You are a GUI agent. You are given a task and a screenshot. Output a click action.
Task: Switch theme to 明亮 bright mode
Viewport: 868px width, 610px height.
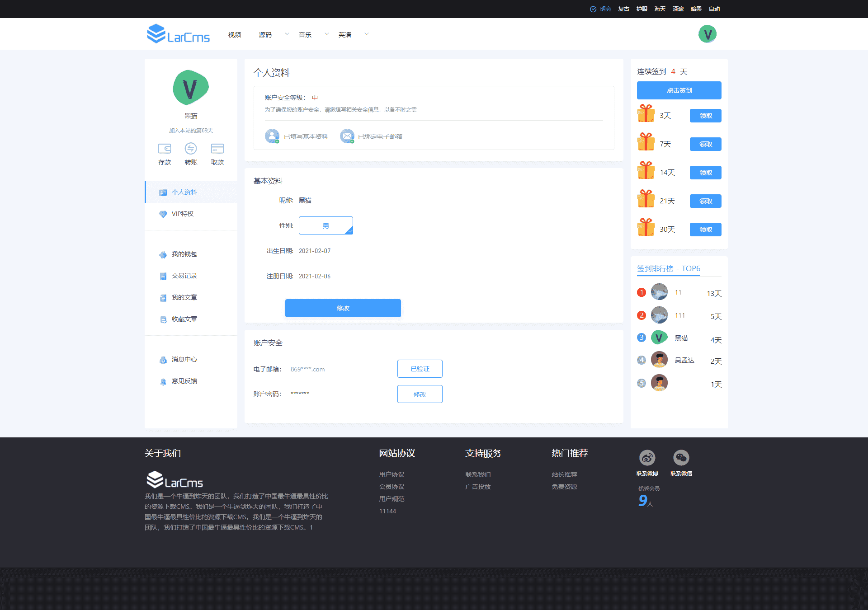click(605, 9)
